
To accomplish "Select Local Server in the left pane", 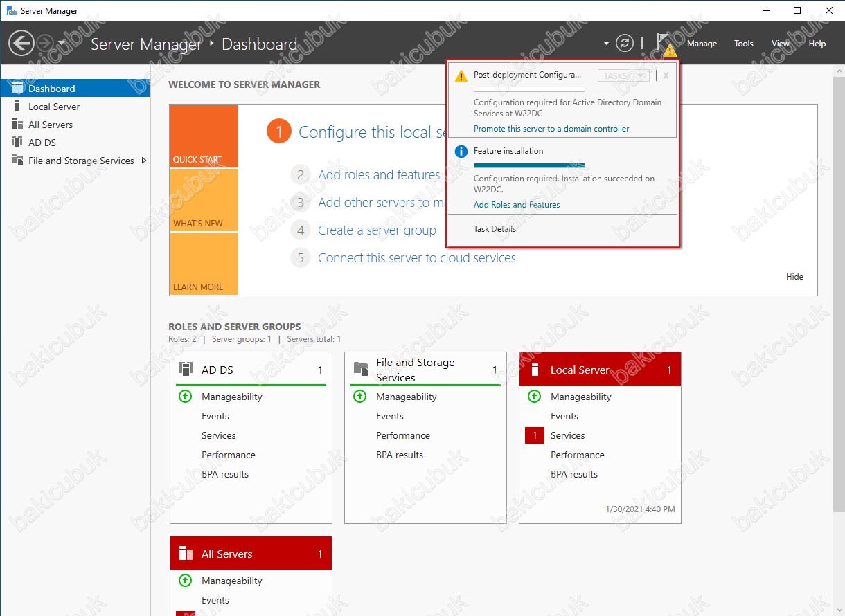I will point(75,107).
